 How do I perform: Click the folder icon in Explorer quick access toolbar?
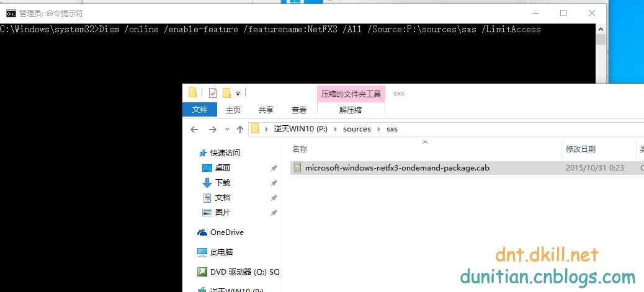pos(192,93)
